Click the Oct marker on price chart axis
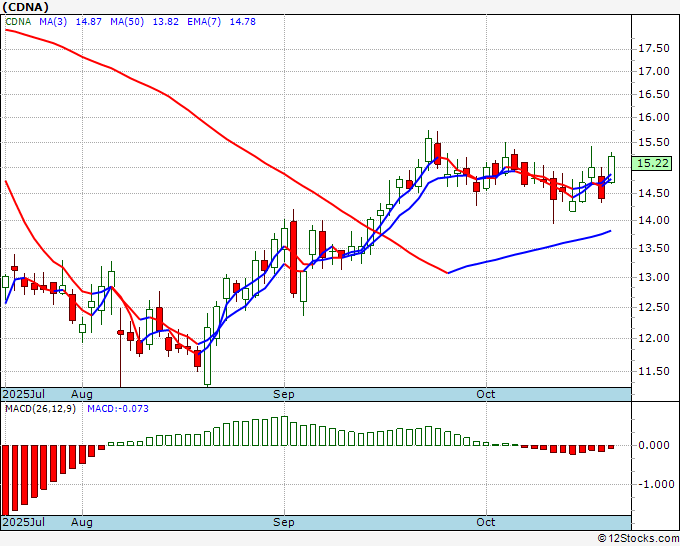Viewport: 680px width, 546px height. pyautogui.click(x=486, y=395)
